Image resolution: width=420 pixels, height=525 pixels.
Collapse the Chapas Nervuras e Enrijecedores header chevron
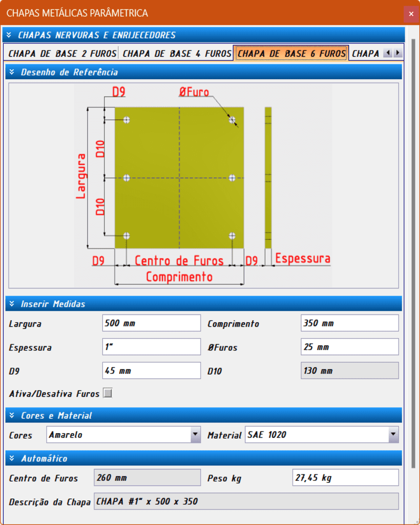coord(9,35)
